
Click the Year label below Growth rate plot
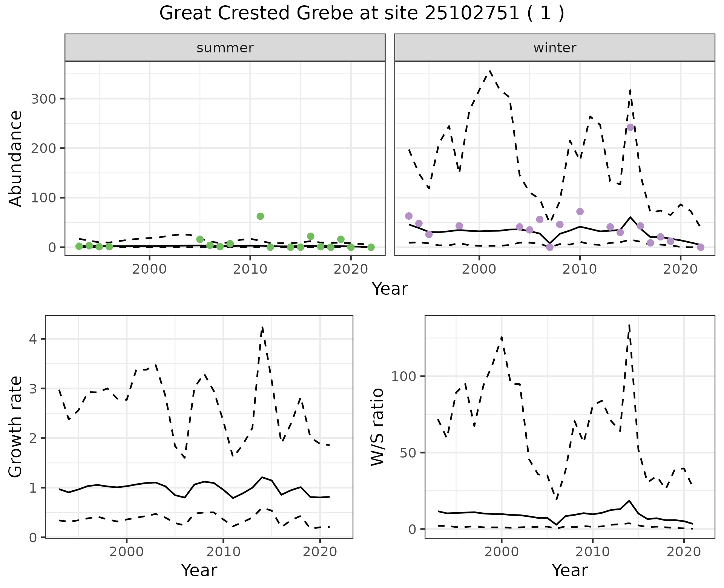[199, 570]
